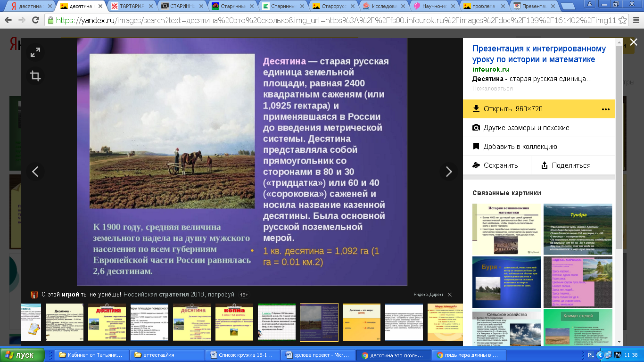Screen dimensions: 644x362
Task: Toggle fullscreen view of the image
Action: (x=35, y=53)
